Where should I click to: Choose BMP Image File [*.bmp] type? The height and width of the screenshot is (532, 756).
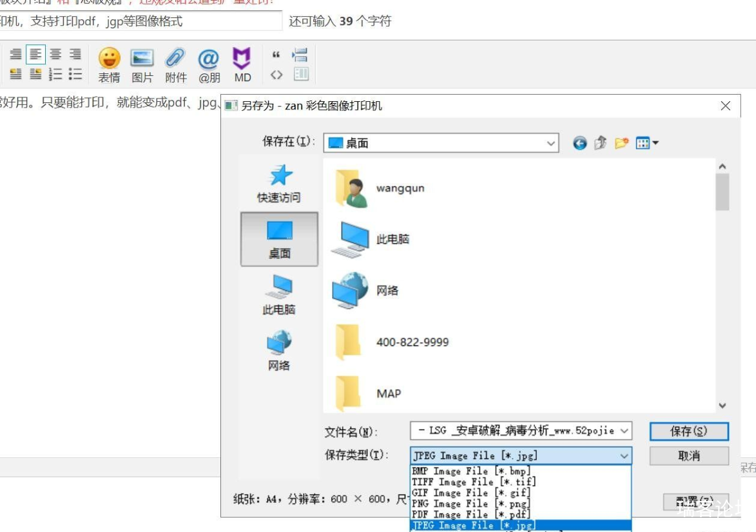pyautogui.click(x=521, y=471)
